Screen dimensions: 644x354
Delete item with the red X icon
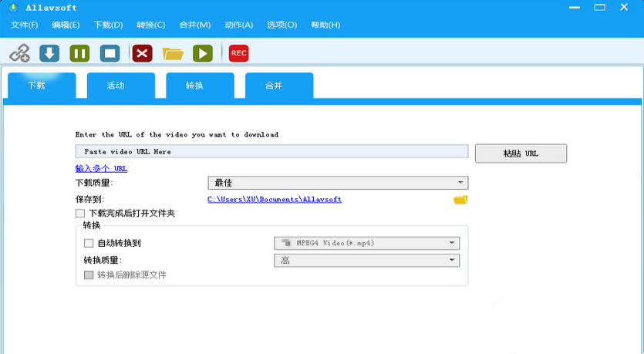(142, 53)
